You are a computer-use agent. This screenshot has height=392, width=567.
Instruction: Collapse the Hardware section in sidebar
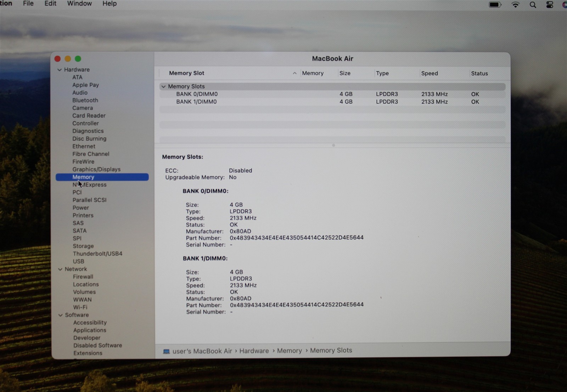pos(60,70)
